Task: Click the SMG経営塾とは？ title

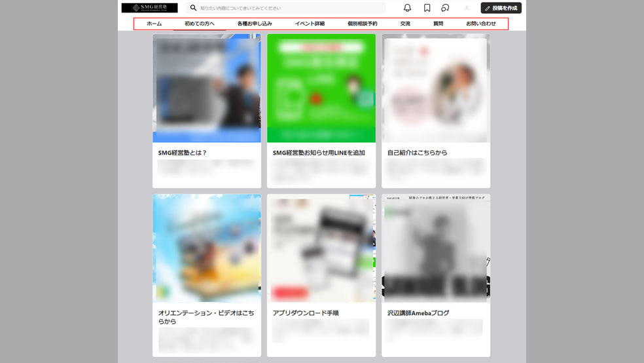Action: point(182,153)
